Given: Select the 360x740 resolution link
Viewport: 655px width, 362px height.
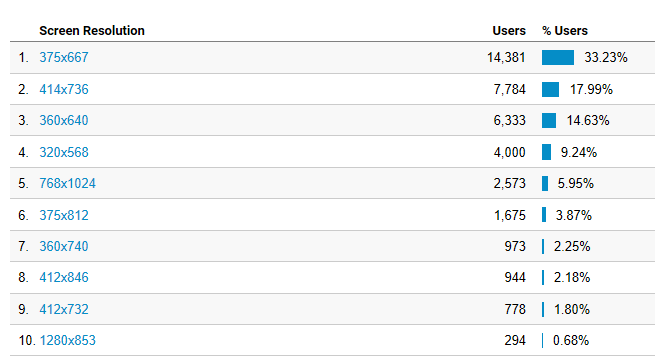Looking at the screenshot, I should click(64, 246).
